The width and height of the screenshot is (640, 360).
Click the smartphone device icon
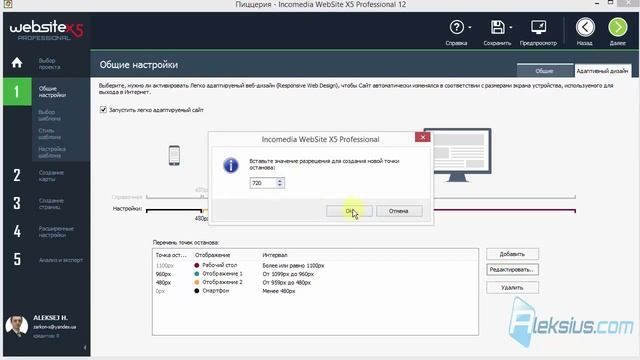tap(174, 156)
